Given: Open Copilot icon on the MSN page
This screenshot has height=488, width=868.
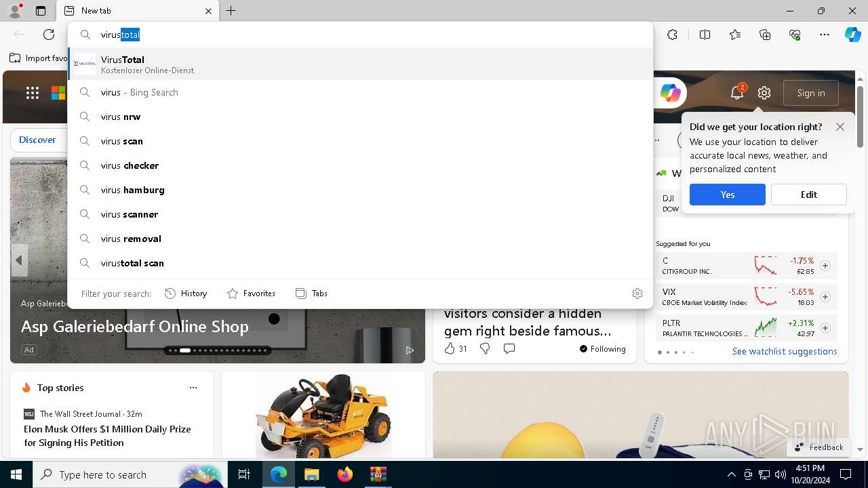Looking at the screenshot, I should tap(670, 93).
